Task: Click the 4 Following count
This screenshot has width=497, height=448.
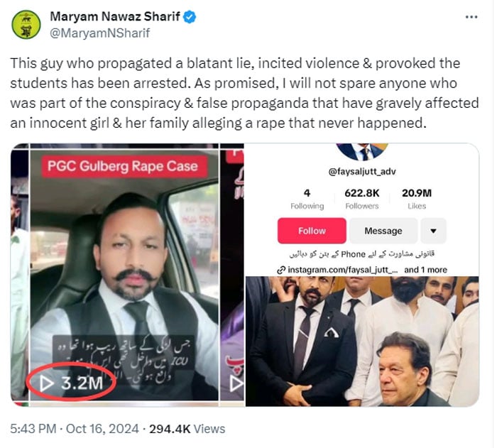Action: (x=307, y=199)
